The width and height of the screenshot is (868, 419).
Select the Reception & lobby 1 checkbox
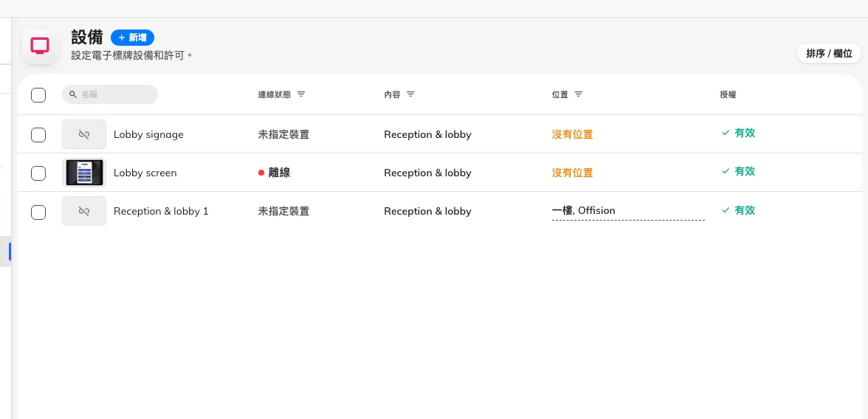point(38,212)
